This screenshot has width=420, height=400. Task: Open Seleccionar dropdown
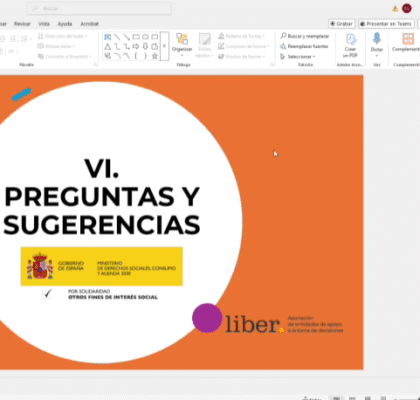point(298,57)
